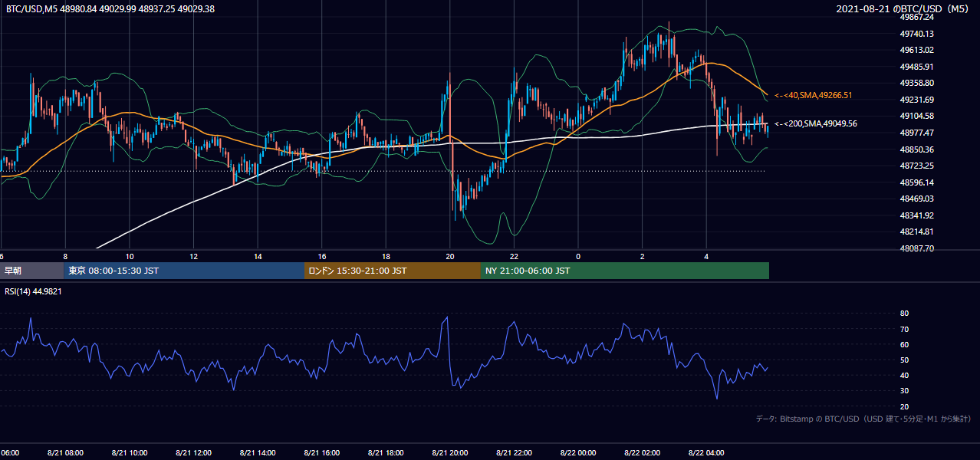Click hour label 8 on chart axis
This screenshot has width=980, height=460.
[x=65, y=256]
